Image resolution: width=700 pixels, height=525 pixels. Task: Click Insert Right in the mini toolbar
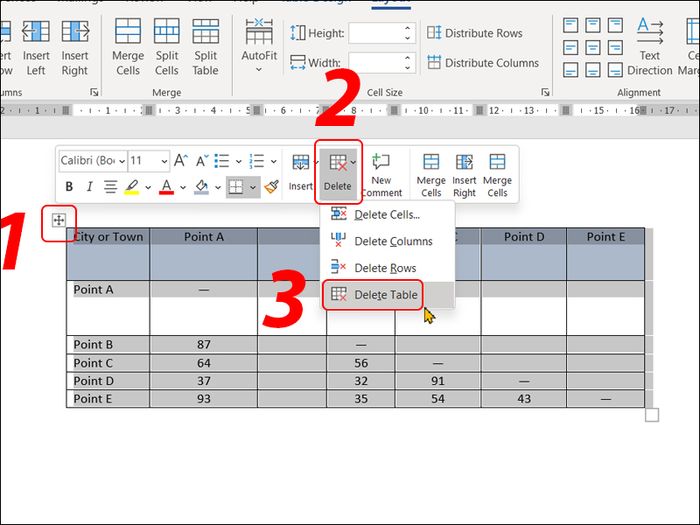(464, 175)
